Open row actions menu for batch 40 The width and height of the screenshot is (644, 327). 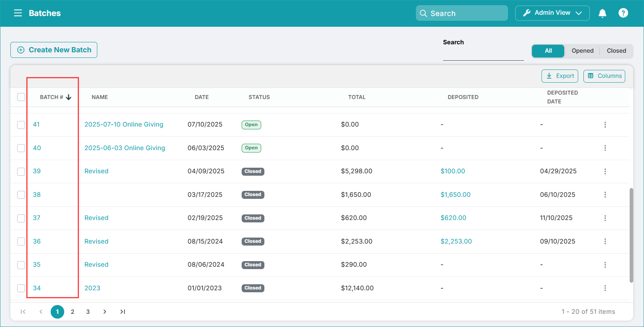(605, 148)
